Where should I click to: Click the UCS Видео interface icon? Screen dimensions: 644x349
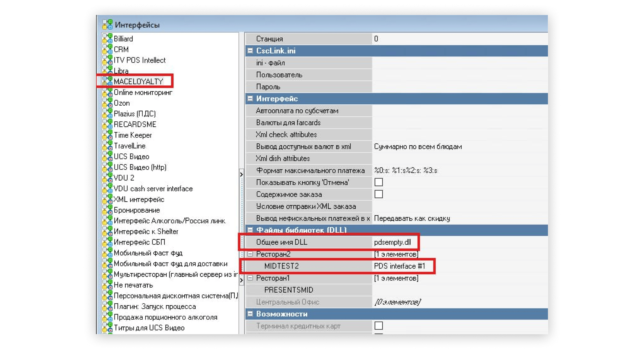pos(108,157)
